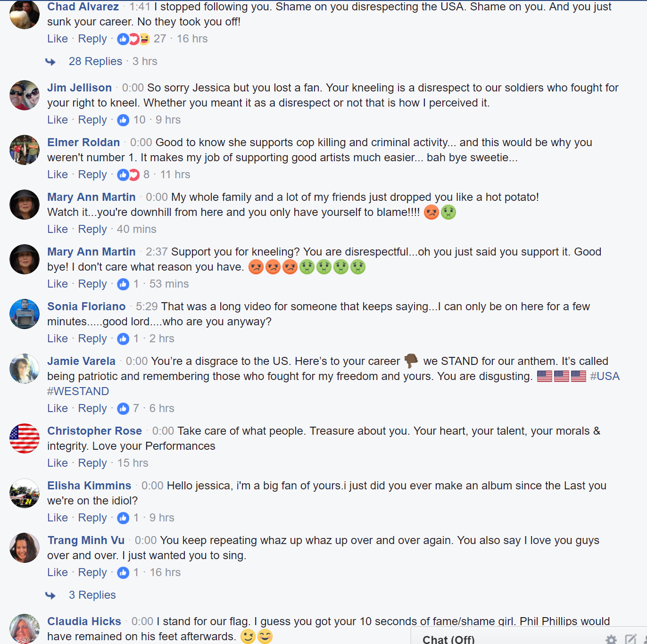Jump to 2:37 timestamp in Mary Ann's comment

pos(157,252)
